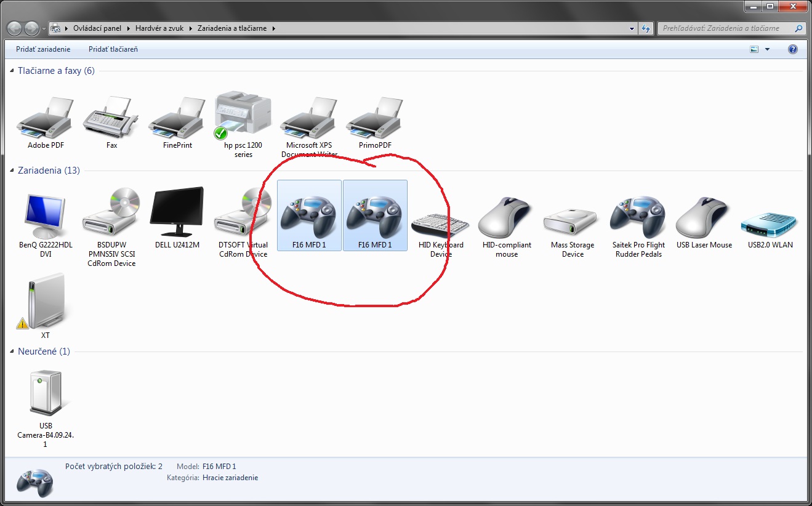Open the address bar history dropdown
812x506 pixels.
(x=632, y=28)
